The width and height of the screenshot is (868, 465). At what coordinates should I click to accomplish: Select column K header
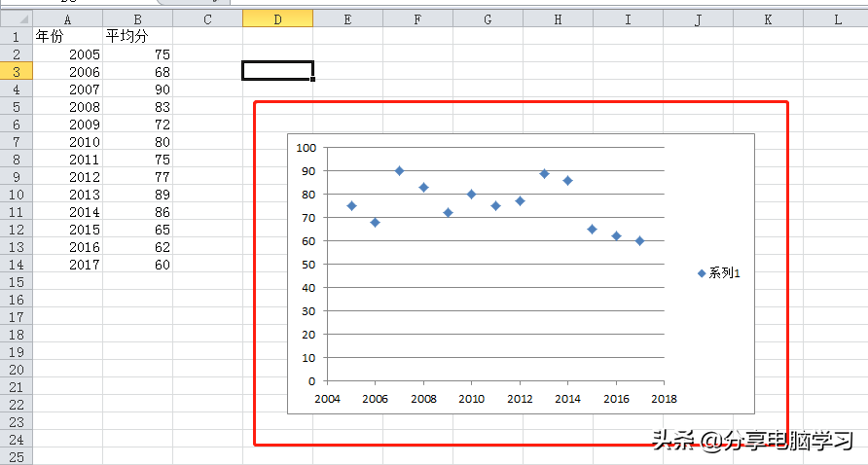[x=768, y=19]
